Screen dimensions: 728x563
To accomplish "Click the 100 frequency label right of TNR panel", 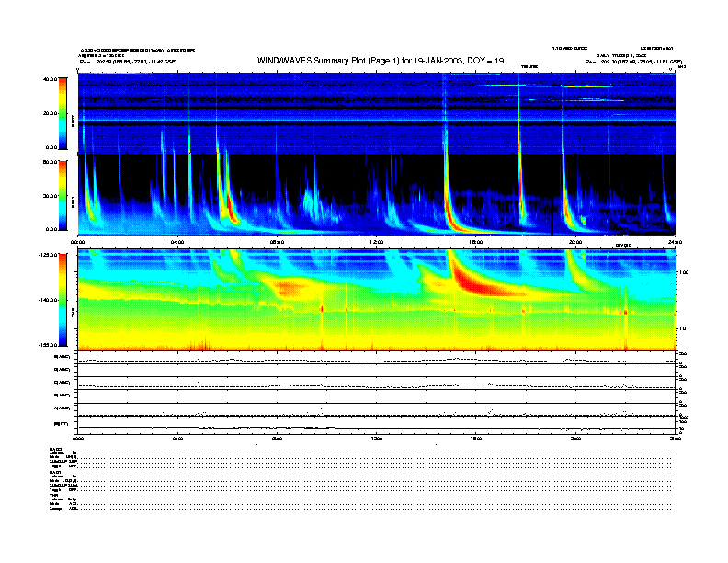I will tap(684, 272).
